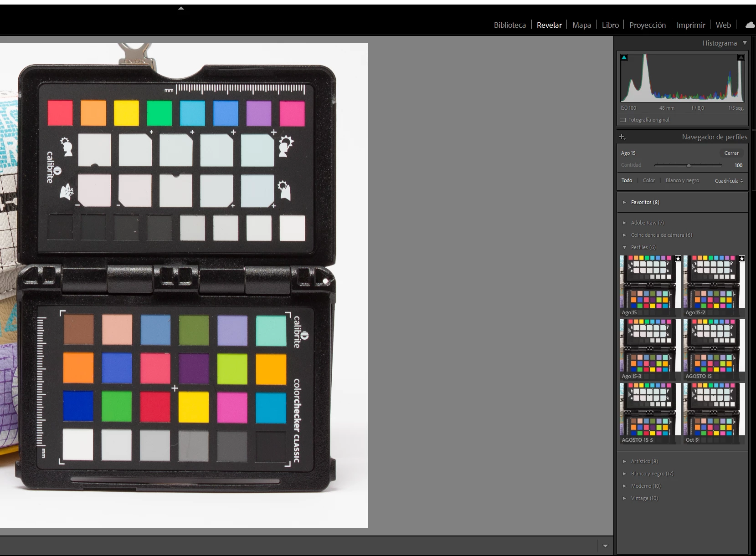Image resolution: width=756 pixels, height=556 pixels.
Task: Expand the Artístico (8) profile group
Action: [x=624, y=461]
